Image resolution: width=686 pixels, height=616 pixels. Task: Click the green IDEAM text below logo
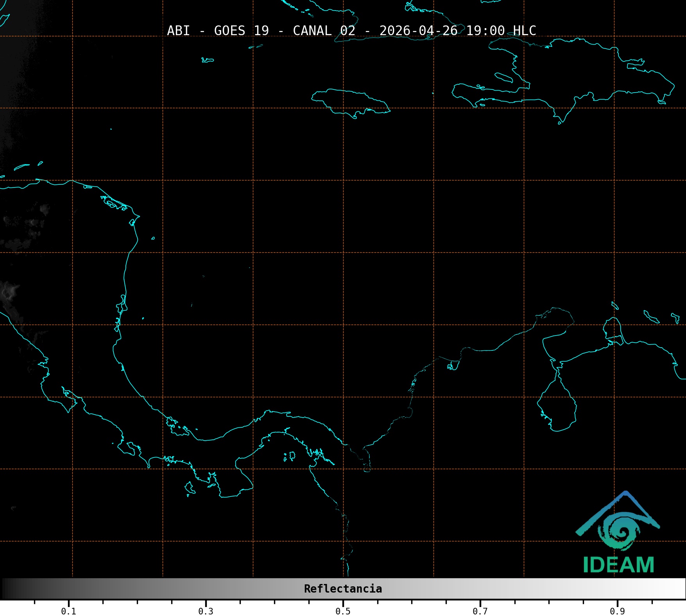(x=618, y=565)
